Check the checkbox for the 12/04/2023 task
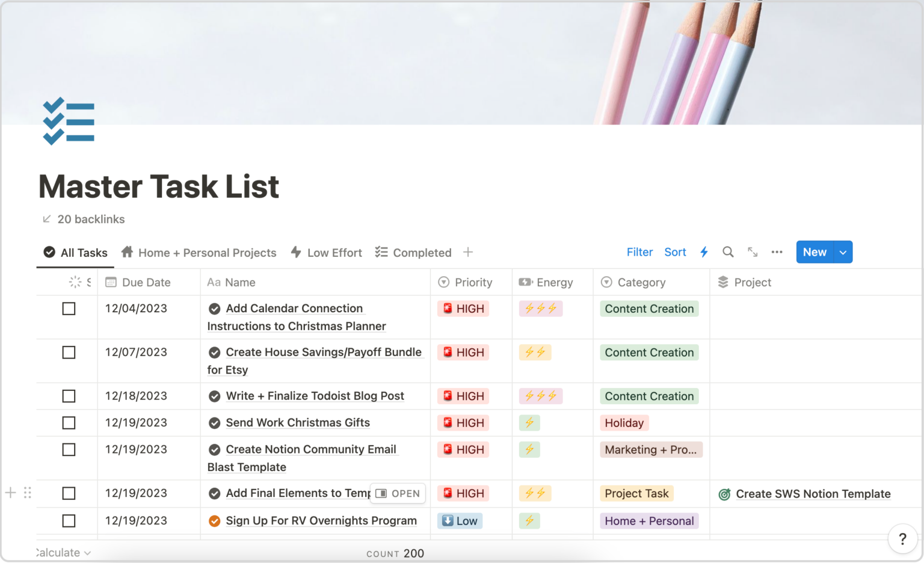924x563 pixels. click(x=69, y=309)
